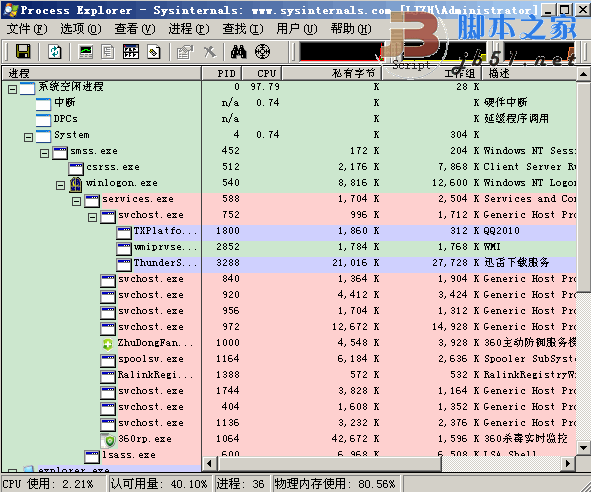The height and width of the screenshot is (492, 591).
Task: Click the lsass.exe process icon
Action: click(92, 457)
